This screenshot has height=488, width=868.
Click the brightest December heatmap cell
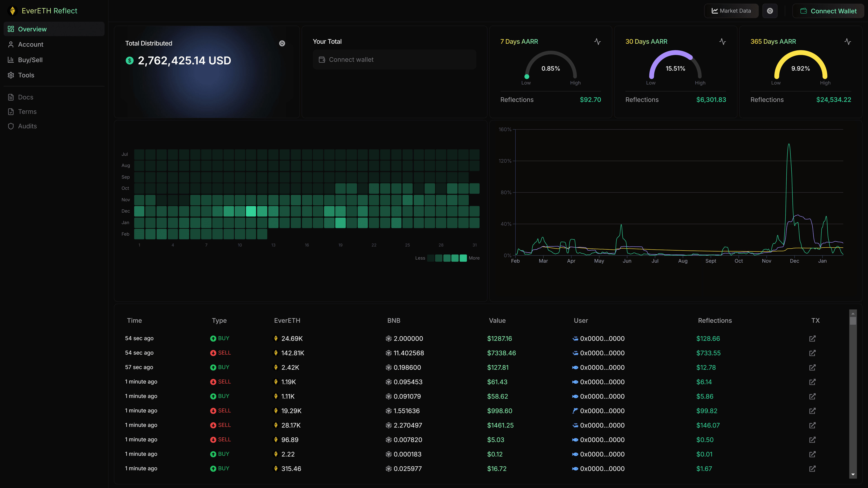point(251,211)
